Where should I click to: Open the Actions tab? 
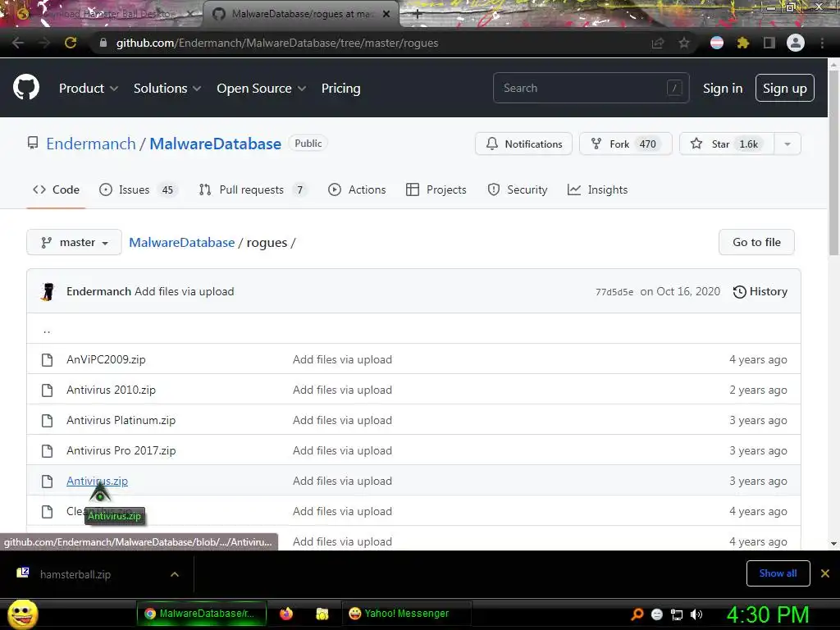(357, 189)
